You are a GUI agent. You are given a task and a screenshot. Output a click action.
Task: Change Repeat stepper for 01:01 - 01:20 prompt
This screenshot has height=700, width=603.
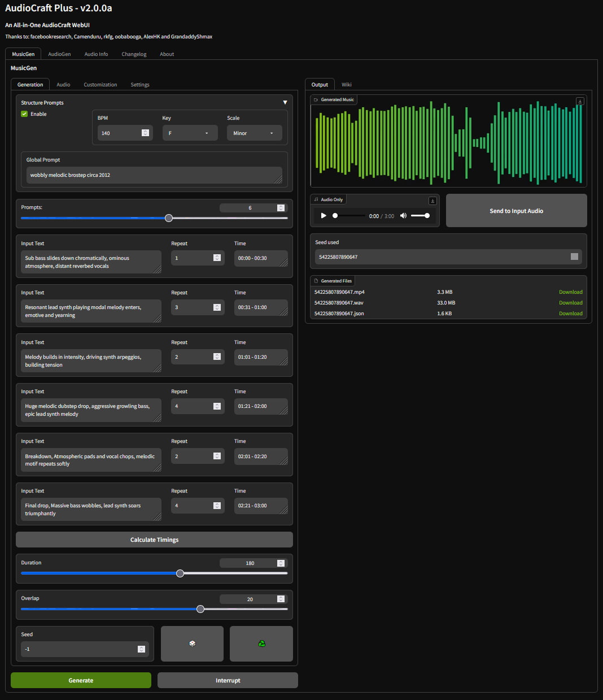tap(217, 356)
